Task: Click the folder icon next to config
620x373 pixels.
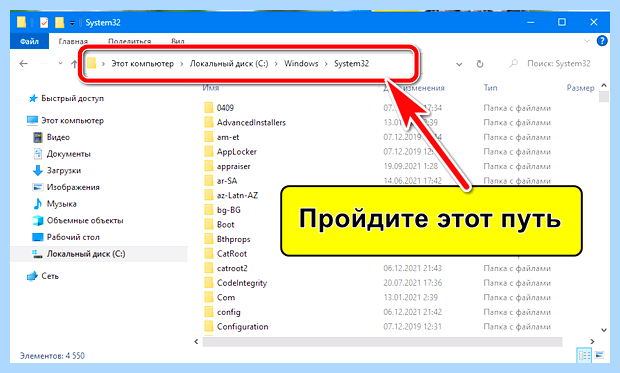Action: [x=209, y=312]
